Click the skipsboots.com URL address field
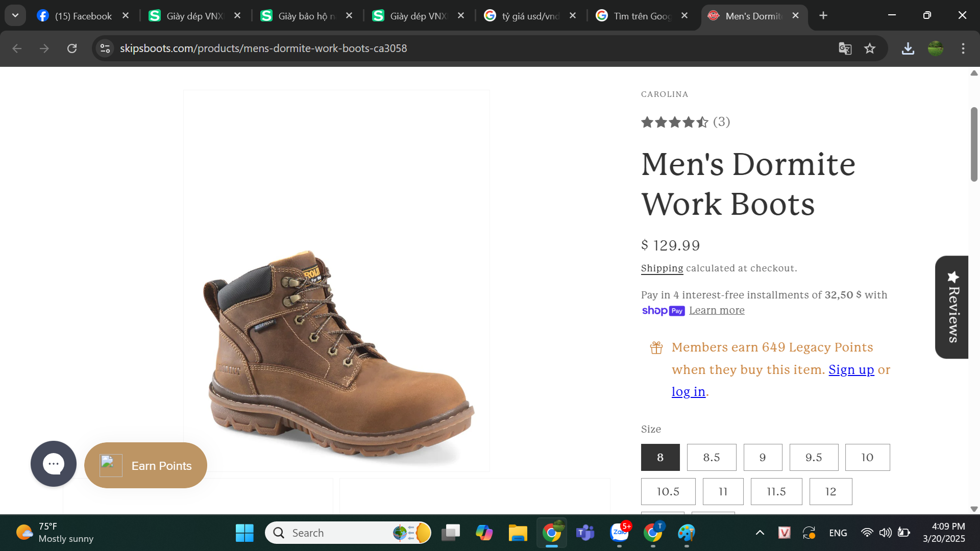The image size is (980, 551). (263, 48)
